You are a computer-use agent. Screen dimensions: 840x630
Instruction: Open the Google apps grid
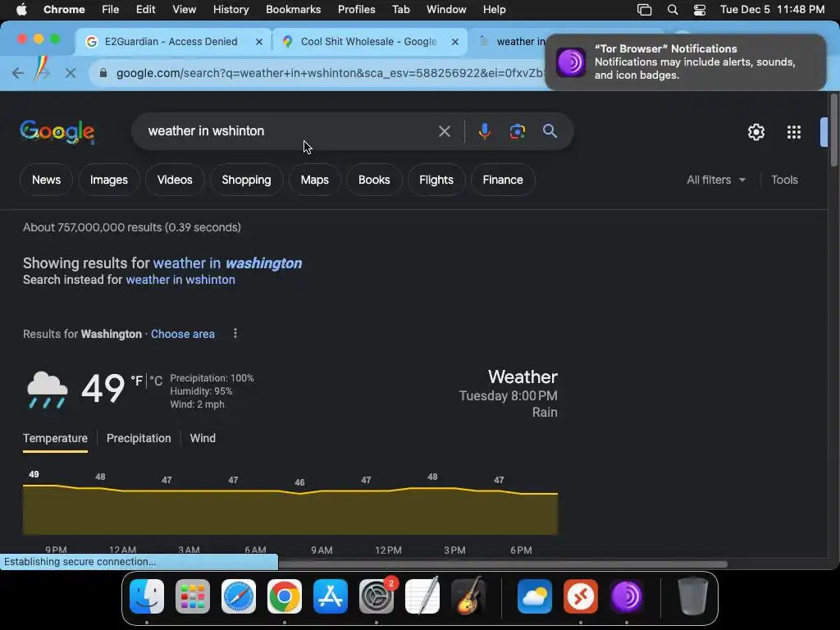point(793,132)
